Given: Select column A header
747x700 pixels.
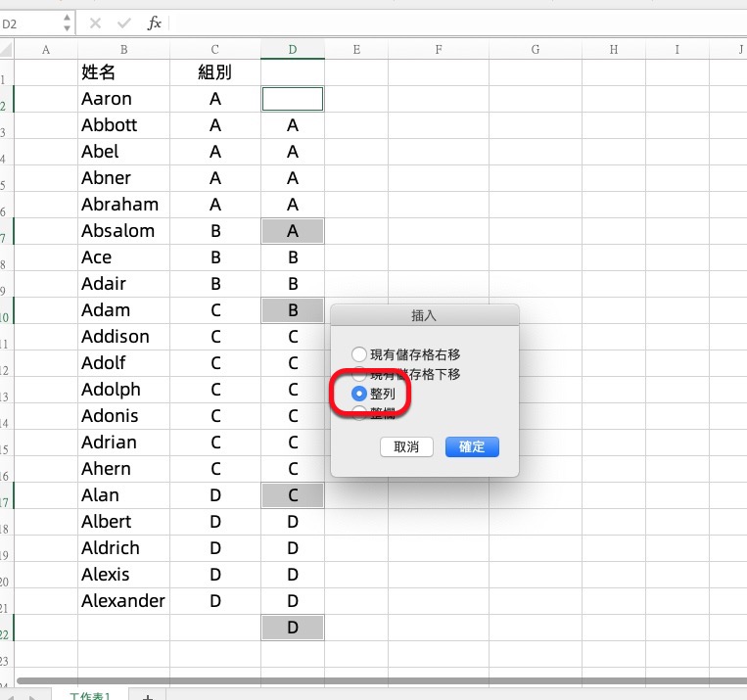Looking at the screenshot, I should coord(46,50).
